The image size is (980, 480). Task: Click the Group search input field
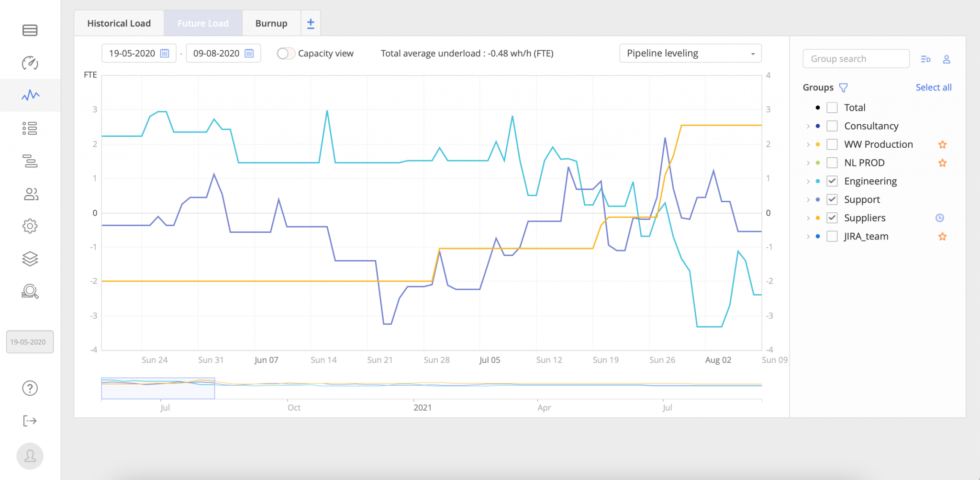tap(856, 59)
